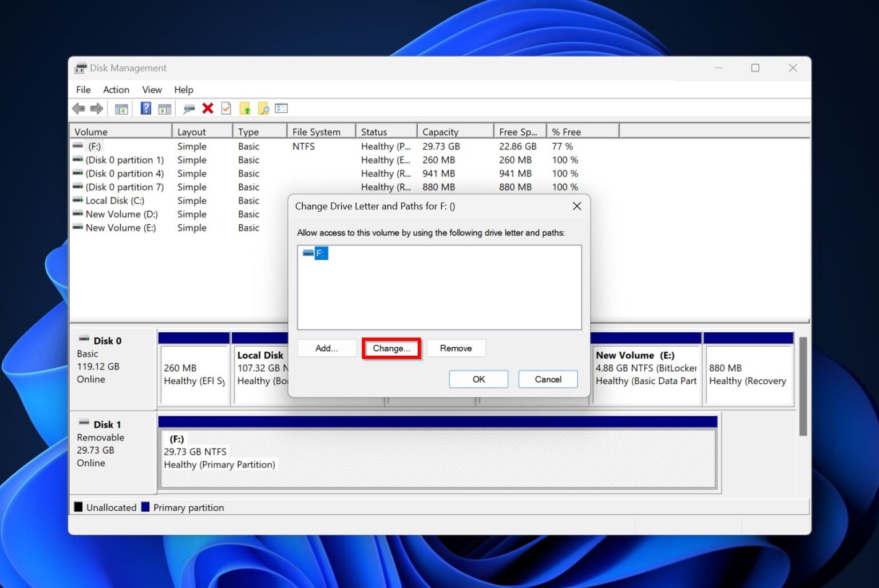Click the Add button
879x588 pixels.
point(326,348)
